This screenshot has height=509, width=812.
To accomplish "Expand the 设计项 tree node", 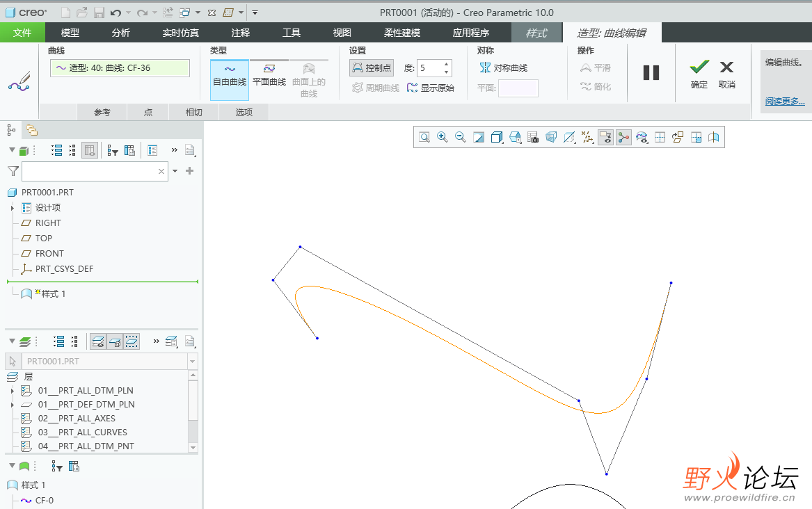I will [13, 208].
